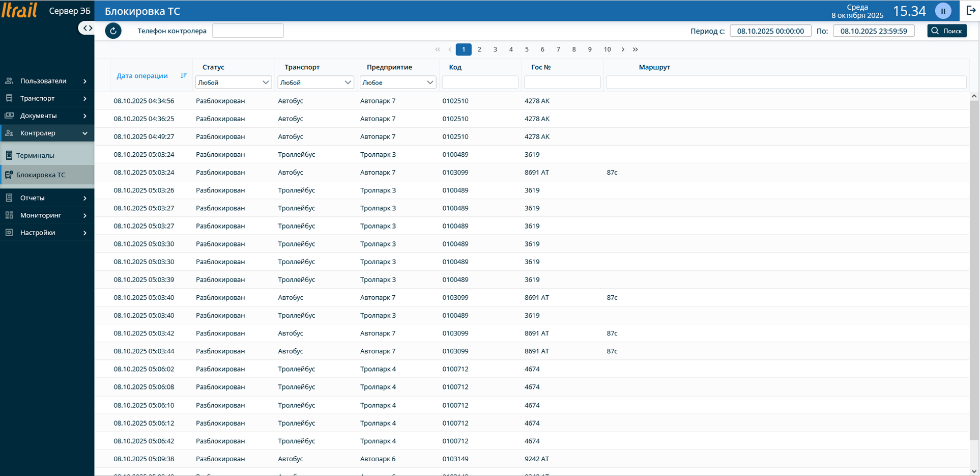
Task: Click the circular refresh icon
Action: tap(113, 31)
